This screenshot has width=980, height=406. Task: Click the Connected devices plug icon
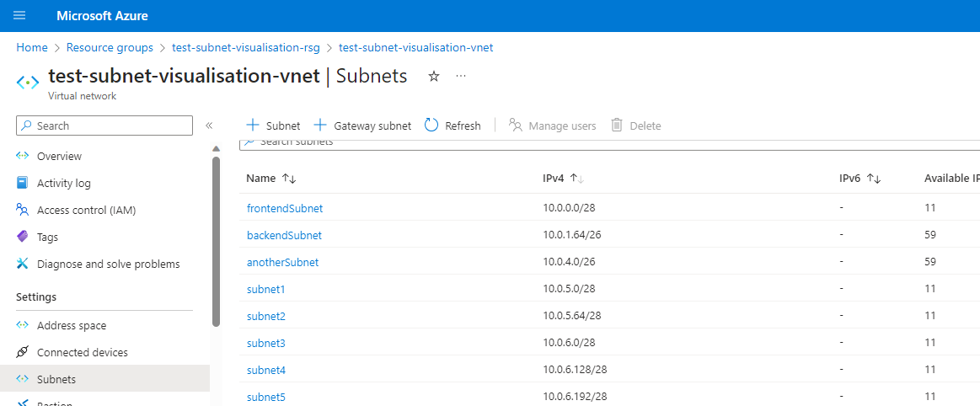[23, 352]
